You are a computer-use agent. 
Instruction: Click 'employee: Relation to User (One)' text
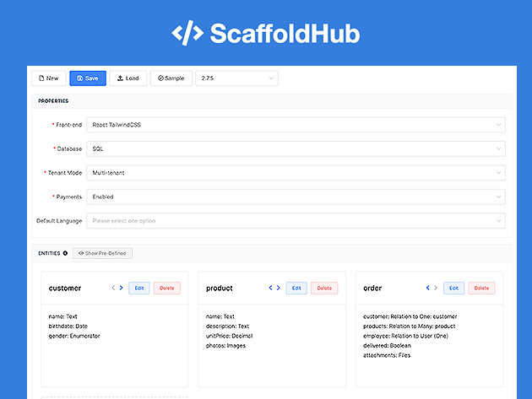tap(406, 337)
